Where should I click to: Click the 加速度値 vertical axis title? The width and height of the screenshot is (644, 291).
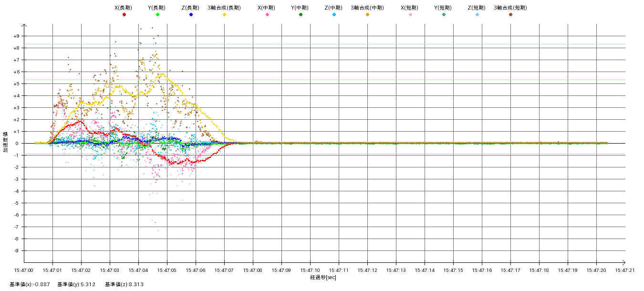(x=6, y=142)
